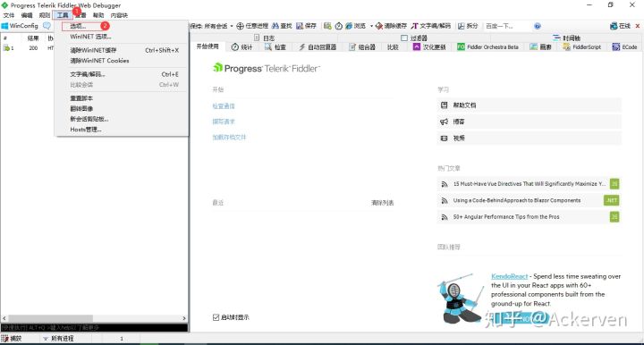The image size is (644, 345).
Task: Open Documentation (帮助文档) item
Action: pos(530,105)
